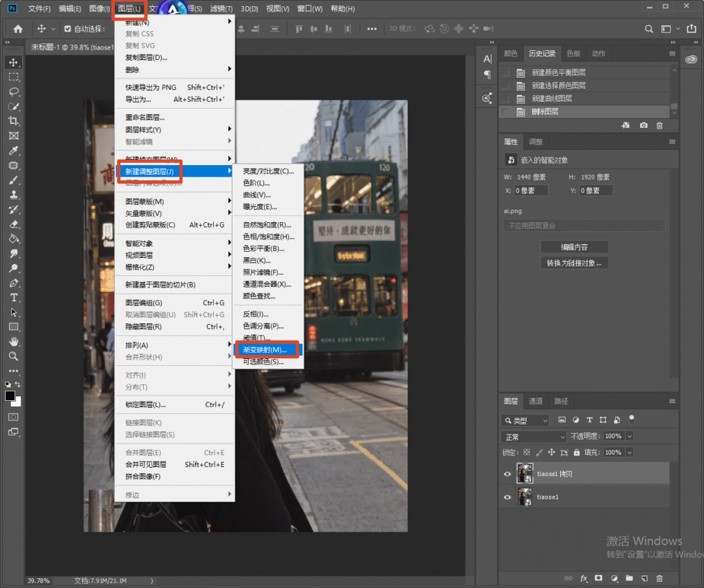704x588 pixels.
Task: Toggle history brush source for 新建颜色平衡图层
Action: click(505, 72)
